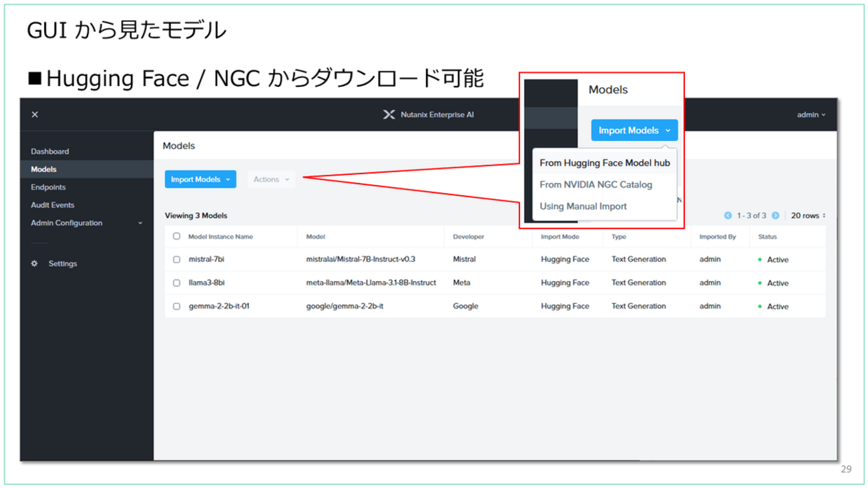Image resolution: width=868 pixels, height=488 pixels.
Task: Click the Active status of llama3-8bi
Action: [774, 283]
